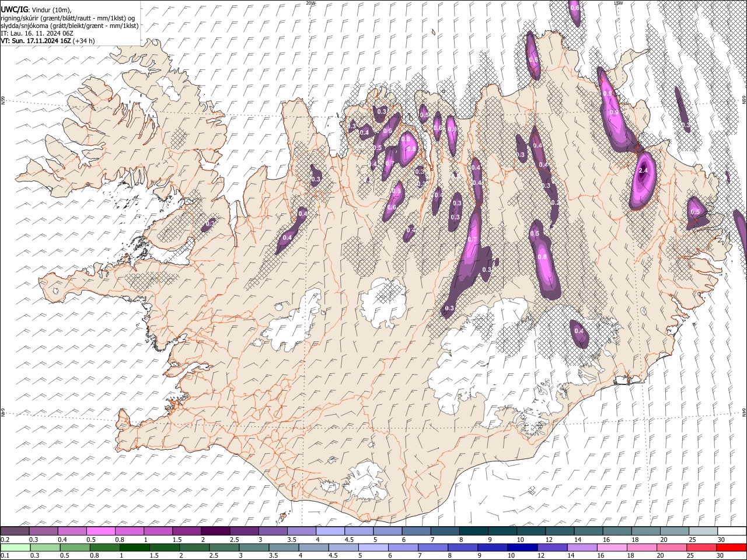Pick the pale mint first rain legend swatch
The height and width of the screenshot is (560, 747).
(15, 547)
